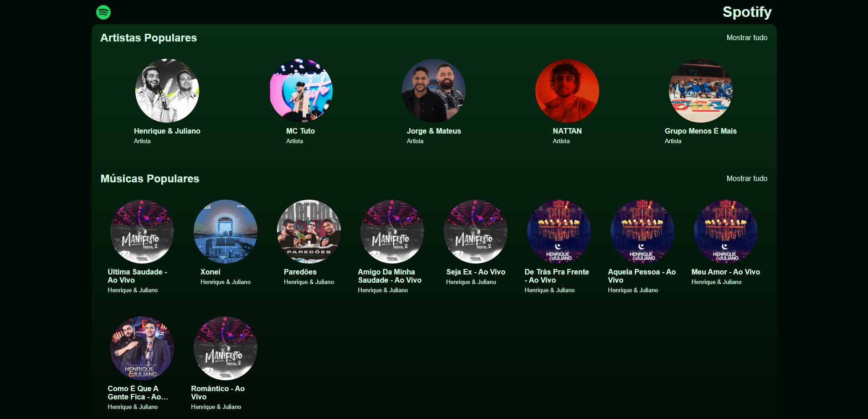868x419 pixels.
Task: Click the Xonei song title
Action: click(211, 272)
